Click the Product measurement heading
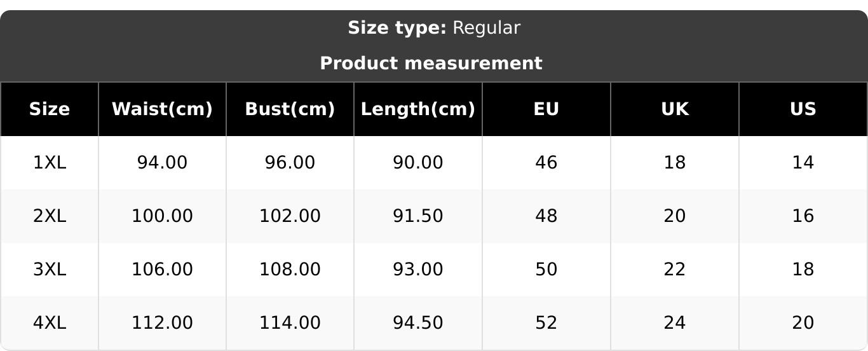The width and height of the screenshot is (868, 351). [x=431, y=64]
